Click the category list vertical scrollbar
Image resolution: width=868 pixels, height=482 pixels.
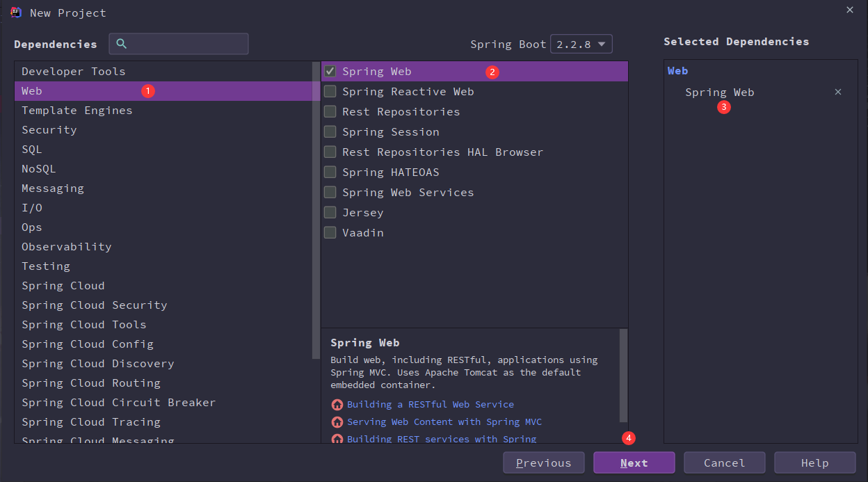click(x=316, y=209)
